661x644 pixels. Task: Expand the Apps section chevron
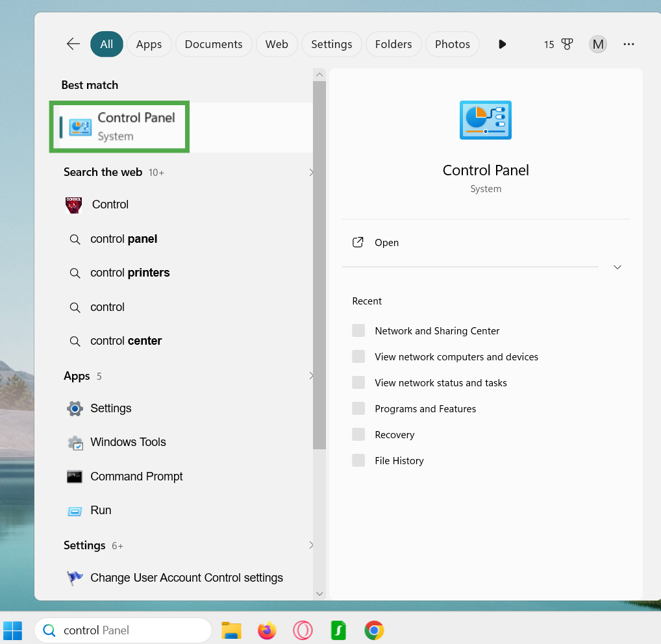[x=310, y=375]
